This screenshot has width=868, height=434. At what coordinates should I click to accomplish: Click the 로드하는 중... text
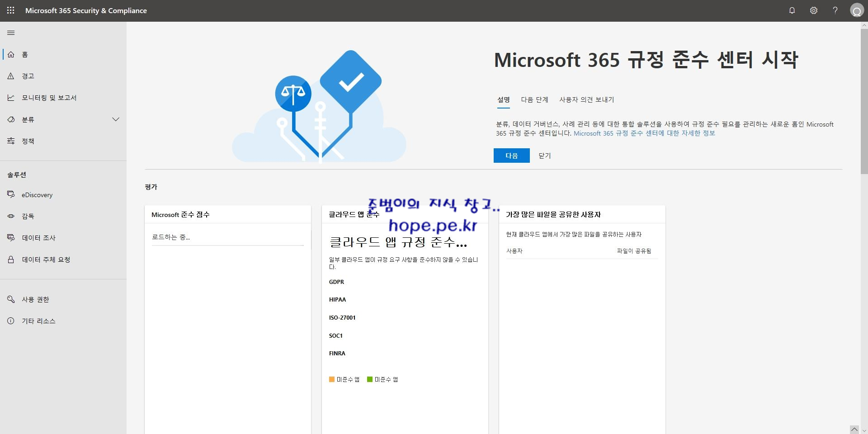pos(171,237)
